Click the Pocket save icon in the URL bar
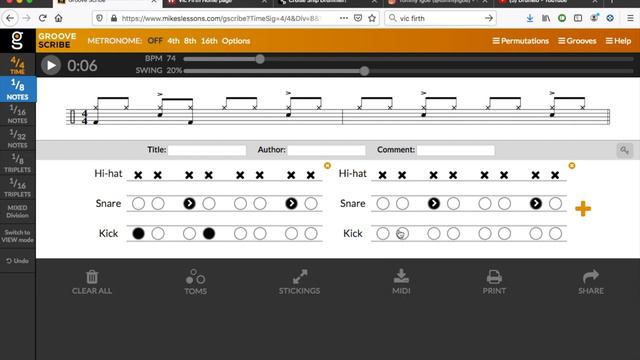The width and height of the screenshot is (640, 360). click(358, 18)
